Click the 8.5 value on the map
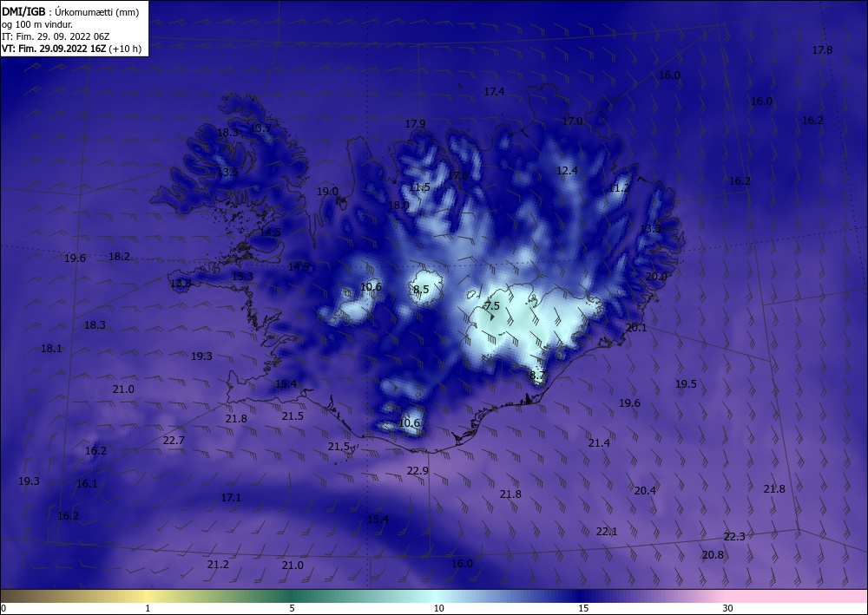 point(421,289)
